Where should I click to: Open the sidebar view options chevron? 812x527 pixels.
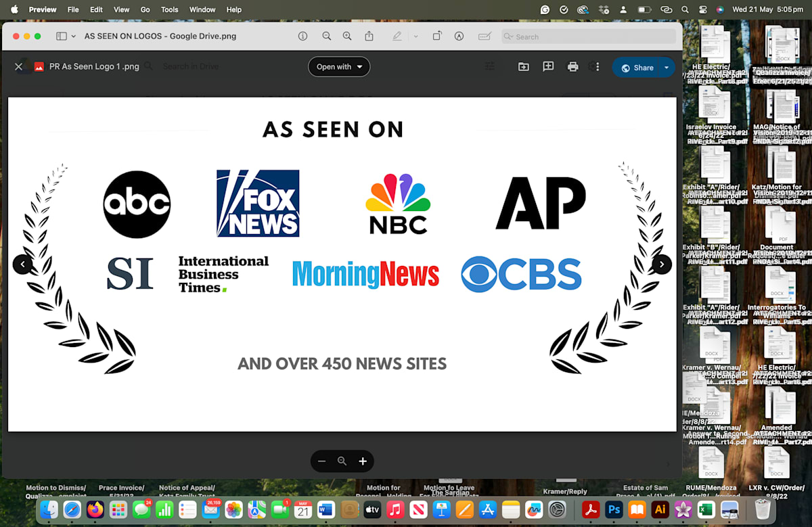(72, 36)
